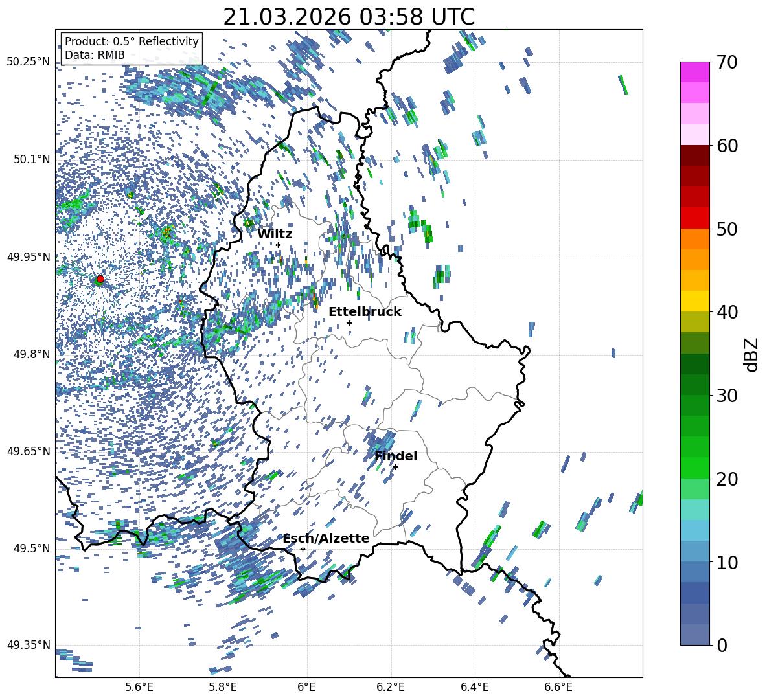Click the Esch/Alzette cross location marker

(x=303, y=549)
